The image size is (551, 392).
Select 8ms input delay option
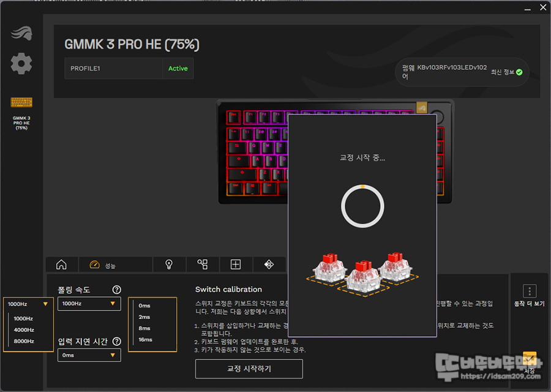(x=144, y=328)
